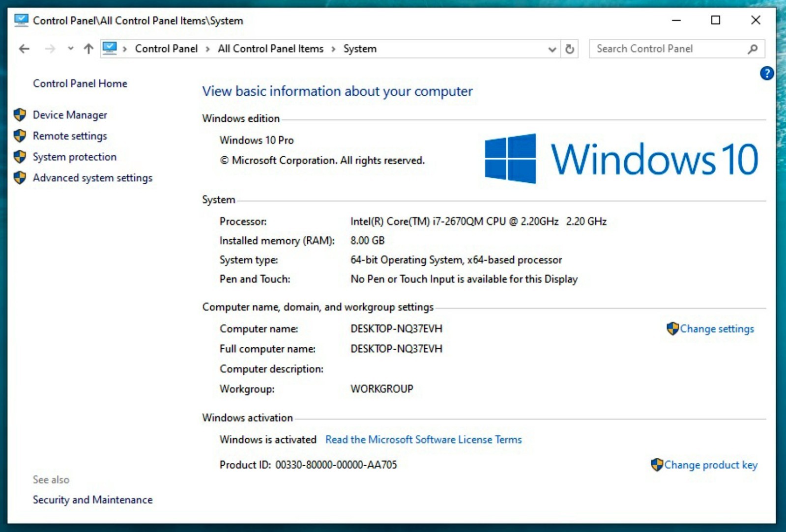Open the recent locations dropdown arrow
The width and height of the screenshot is (786, 532).
[x=71, y=48]
